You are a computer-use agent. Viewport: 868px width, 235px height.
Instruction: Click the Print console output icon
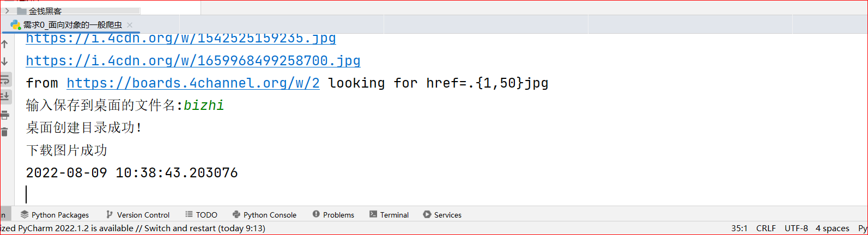coord(5,115)
